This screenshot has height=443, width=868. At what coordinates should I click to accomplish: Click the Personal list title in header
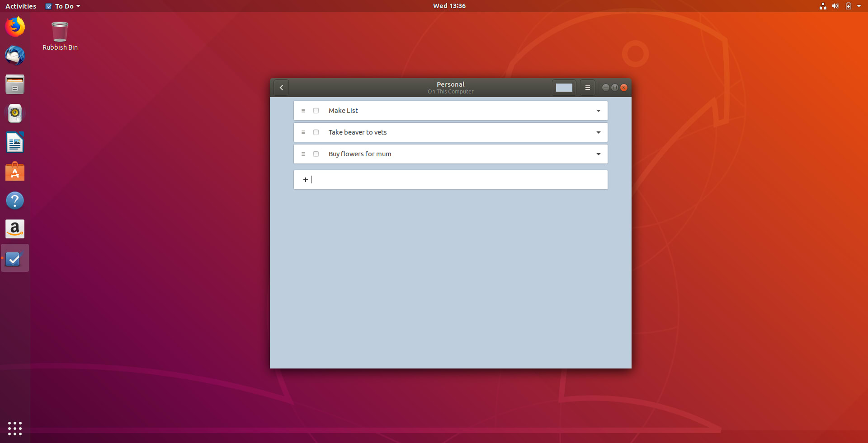450,84
